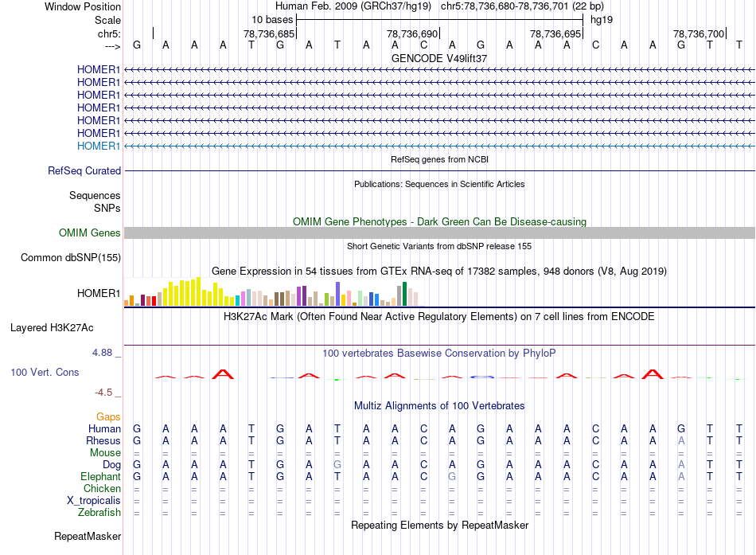
Task: Click the chr5: ruler label
Action: tap(109, 33)
